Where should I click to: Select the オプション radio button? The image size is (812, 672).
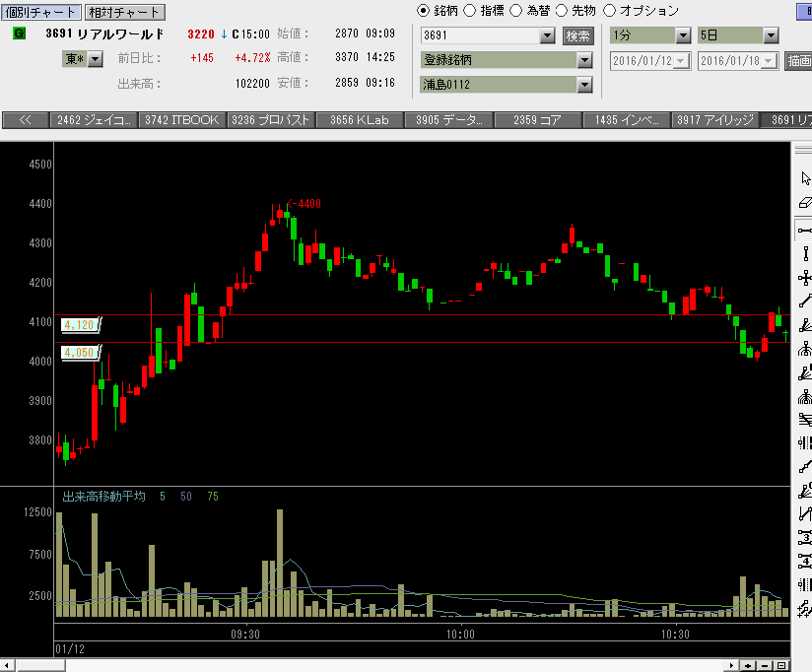(610, 11)
